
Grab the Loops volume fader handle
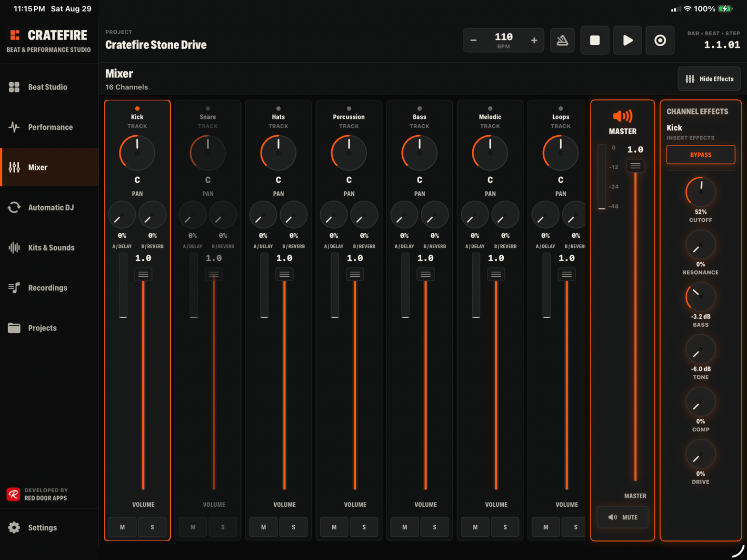click(x=567, y=274)
